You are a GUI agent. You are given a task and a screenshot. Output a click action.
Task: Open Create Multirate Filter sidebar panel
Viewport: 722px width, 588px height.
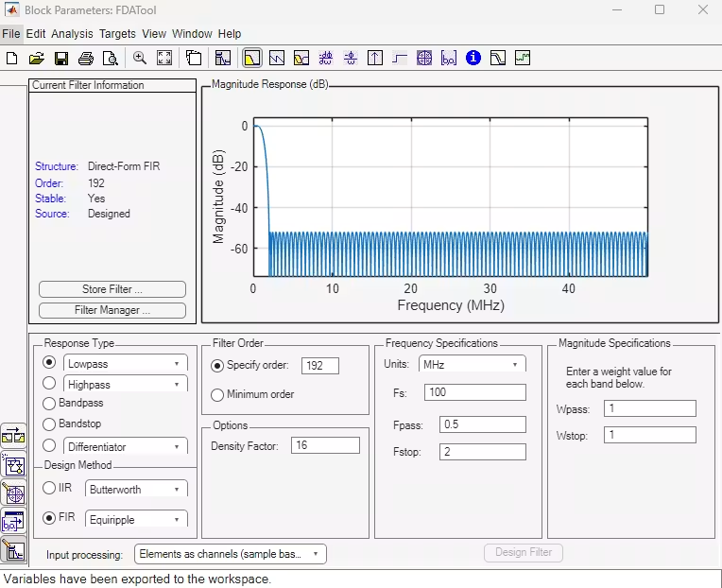click(13, 436)
